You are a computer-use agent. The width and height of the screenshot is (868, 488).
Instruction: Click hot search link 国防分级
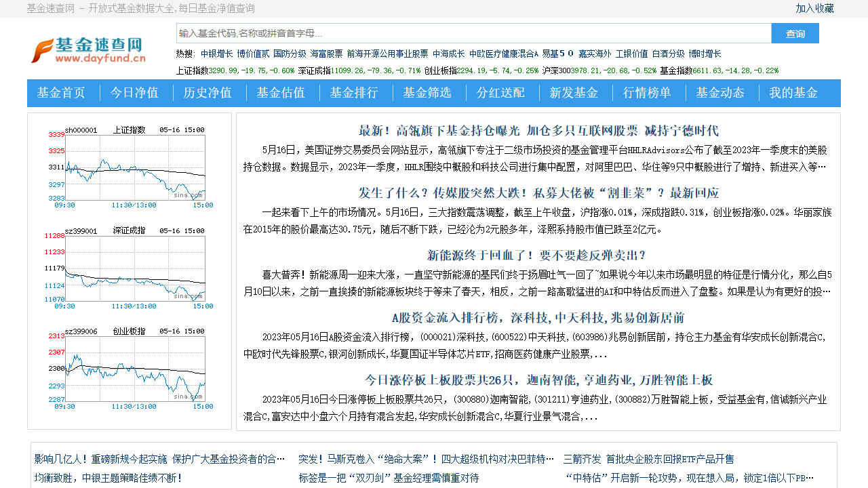[290, 54]
